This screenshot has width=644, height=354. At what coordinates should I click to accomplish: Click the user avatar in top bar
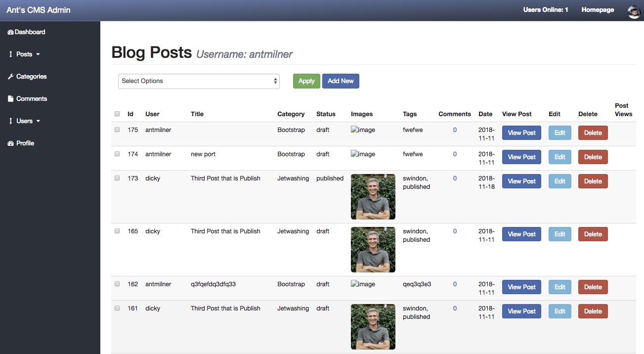tap(634, 10)
